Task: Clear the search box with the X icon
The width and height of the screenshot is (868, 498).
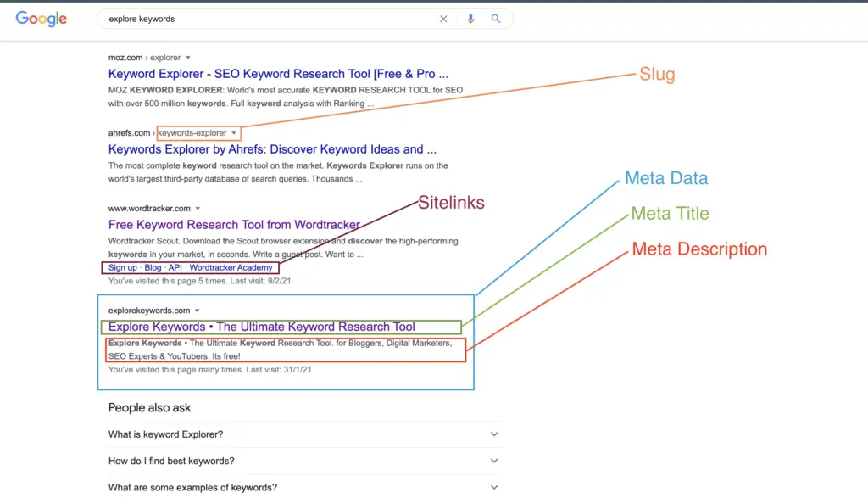Action: (443, 19)
